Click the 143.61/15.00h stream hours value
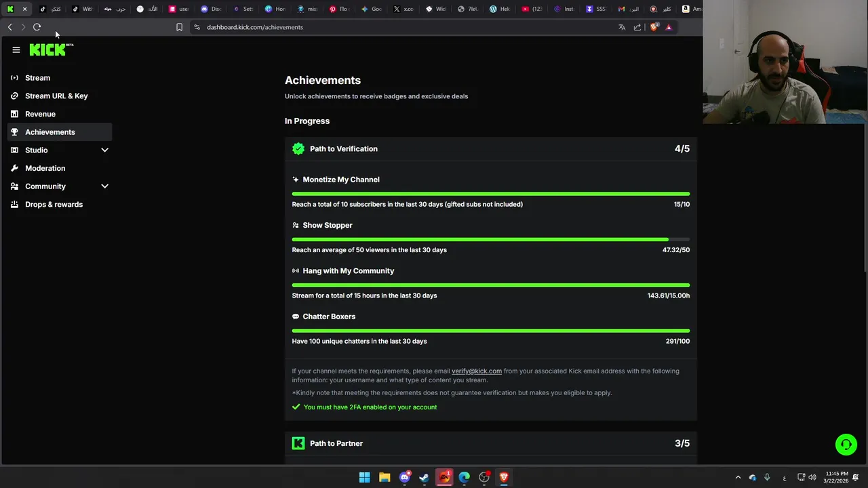Screen dimensions: 868x488 pos(669,296)
